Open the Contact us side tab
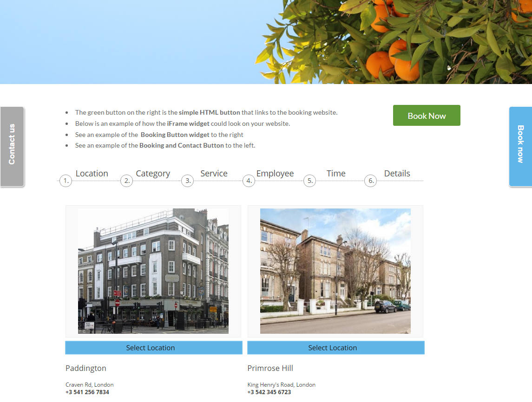The height and width of the screenshot is (402, 532). click(12, 146)
